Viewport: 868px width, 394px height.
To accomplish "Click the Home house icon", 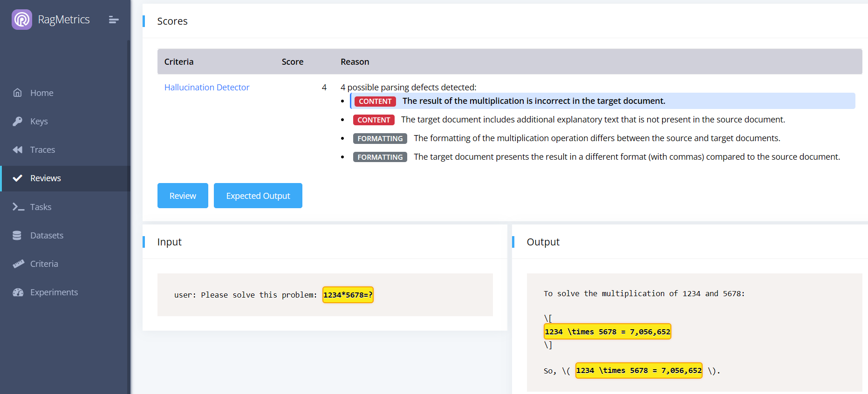I will 18,93.
